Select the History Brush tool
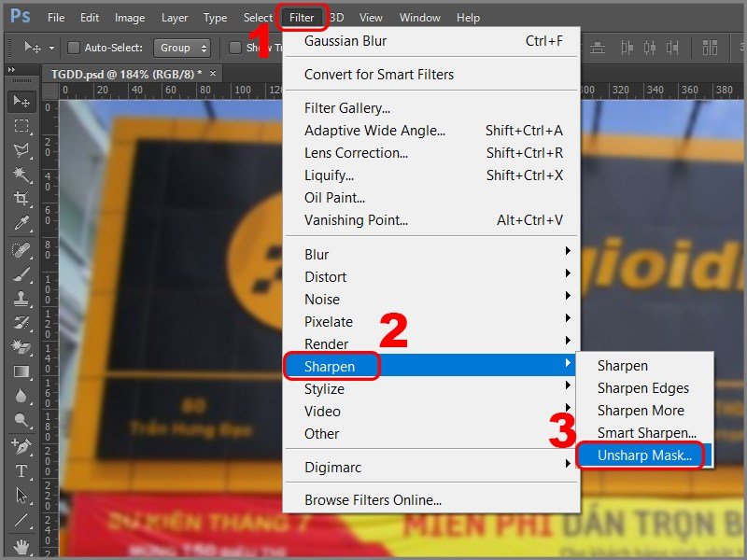Viewport: 747px width, 560px height. tap(21, 323)
